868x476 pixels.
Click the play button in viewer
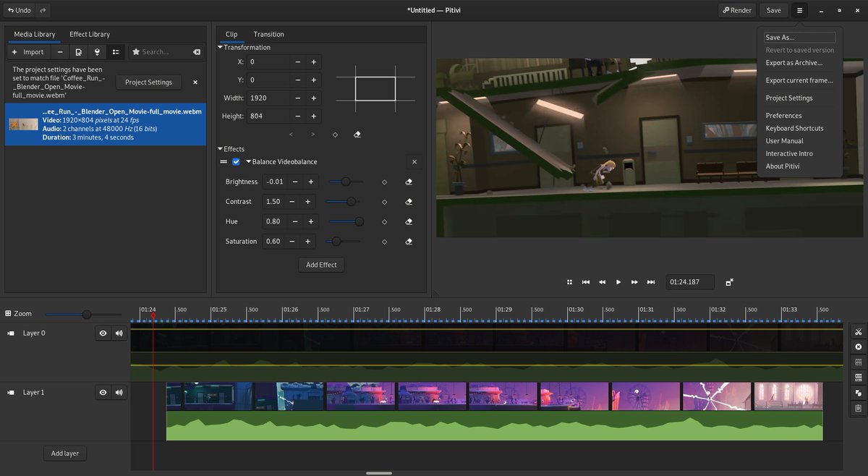(x=618, y=282)
